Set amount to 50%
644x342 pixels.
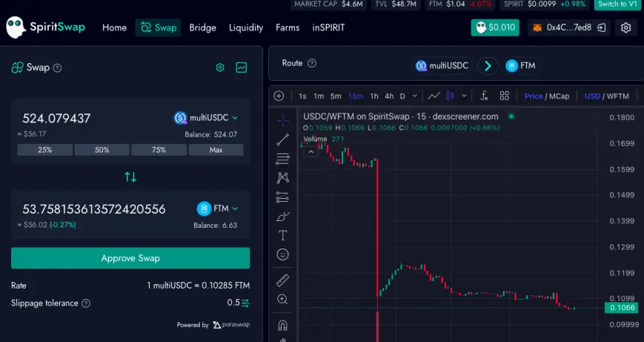coord(102,150)
